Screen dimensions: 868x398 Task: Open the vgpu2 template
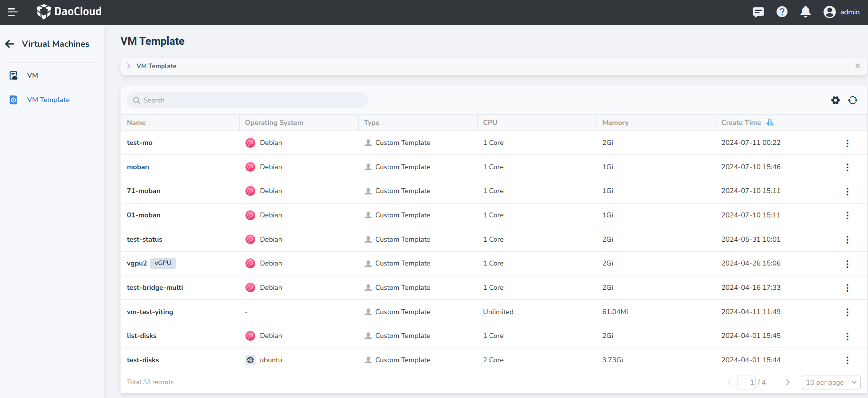click(137, 263)
